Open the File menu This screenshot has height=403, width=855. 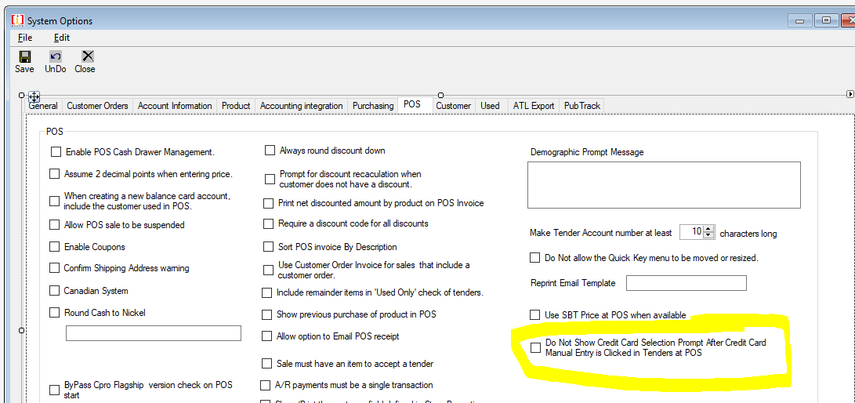click(25, 38)
